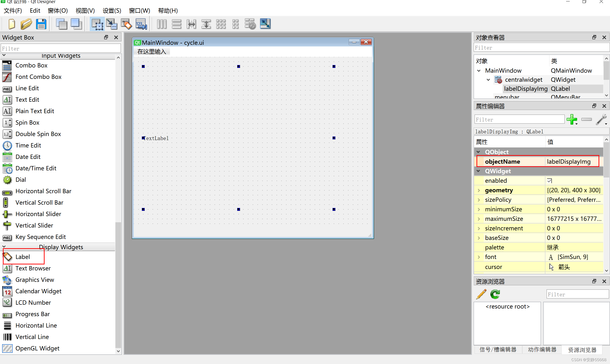
Task: Collapse the Display Widgets category
Action: pos(4,247)
